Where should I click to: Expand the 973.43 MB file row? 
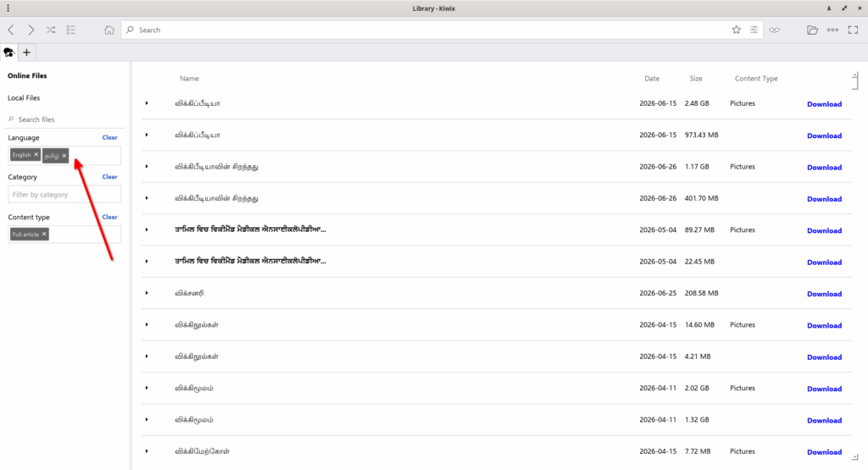[147, 135]
